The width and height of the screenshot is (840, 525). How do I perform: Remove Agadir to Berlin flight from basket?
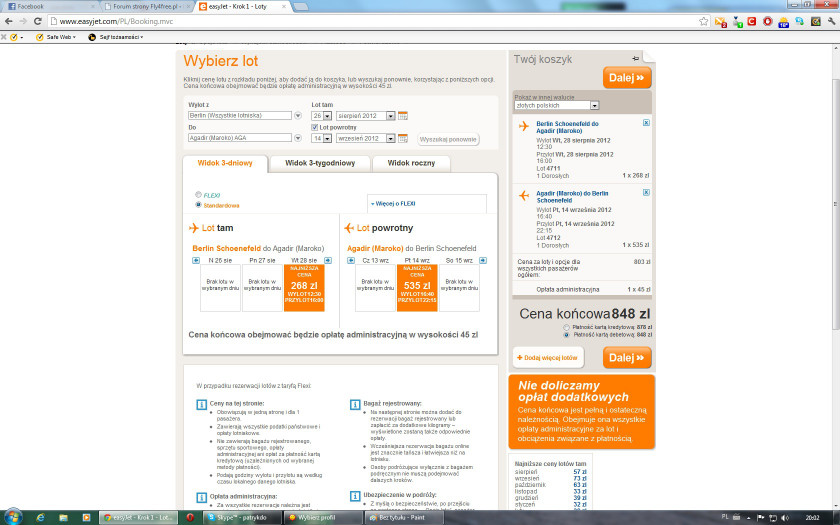click(x=646, y=192)
